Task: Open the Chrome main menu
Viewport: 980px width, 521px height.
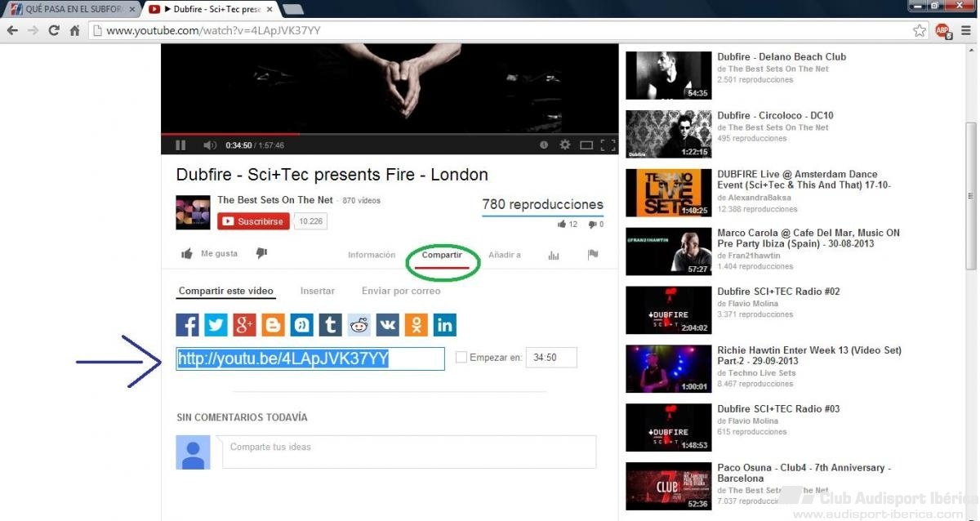Action: (x=966, y=30)
